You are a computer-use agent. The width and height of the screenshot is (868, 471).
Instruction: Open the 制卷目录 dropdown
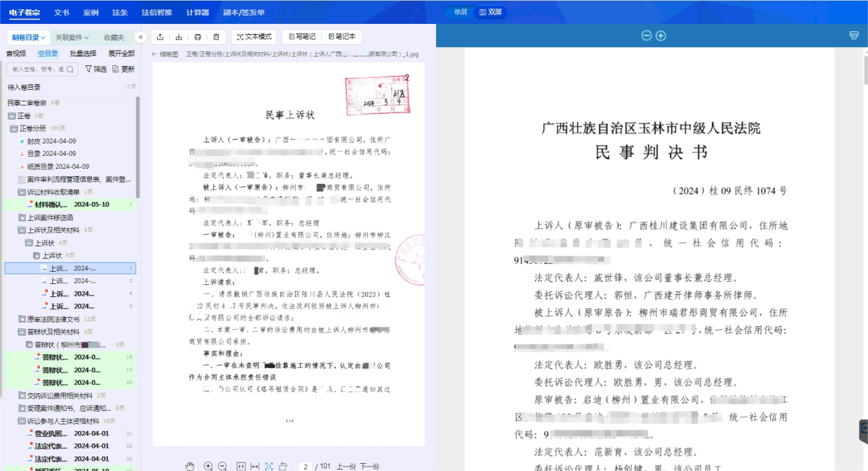coord(28,37)
